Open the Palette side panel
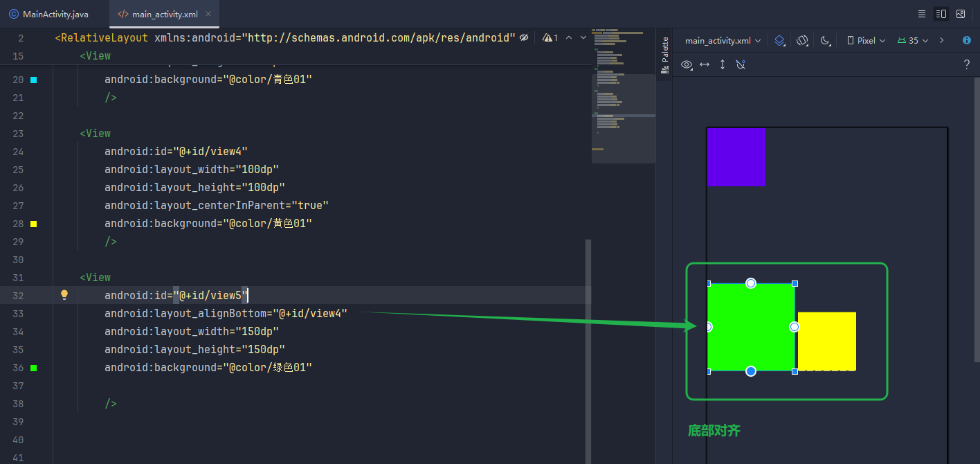Viewport: 980px width, 464px height. pyautogui.click(x=665, y=55)
